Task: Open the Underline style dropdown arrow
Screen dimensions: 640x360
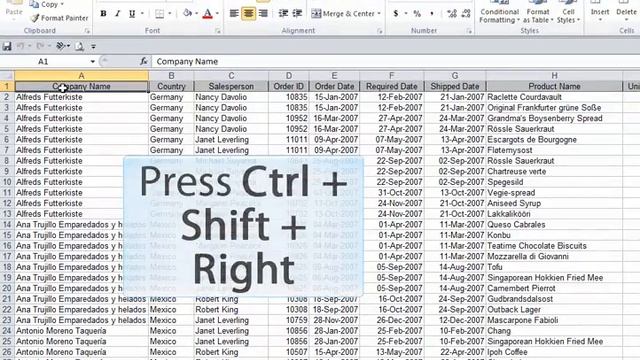Action: pos(142,13)
